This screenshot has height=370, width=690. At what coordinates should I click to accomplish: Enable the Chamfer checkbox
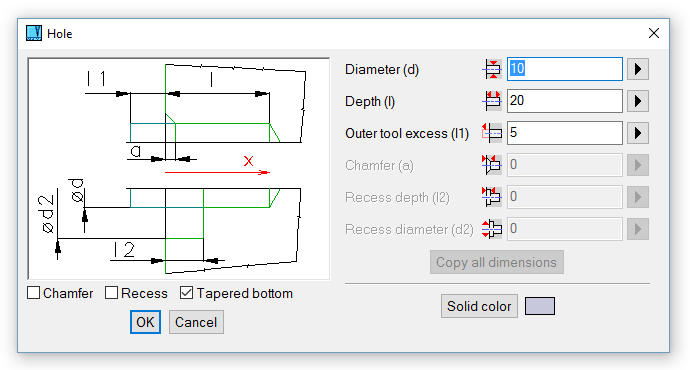pyautogui.click(x=33, y=293)
